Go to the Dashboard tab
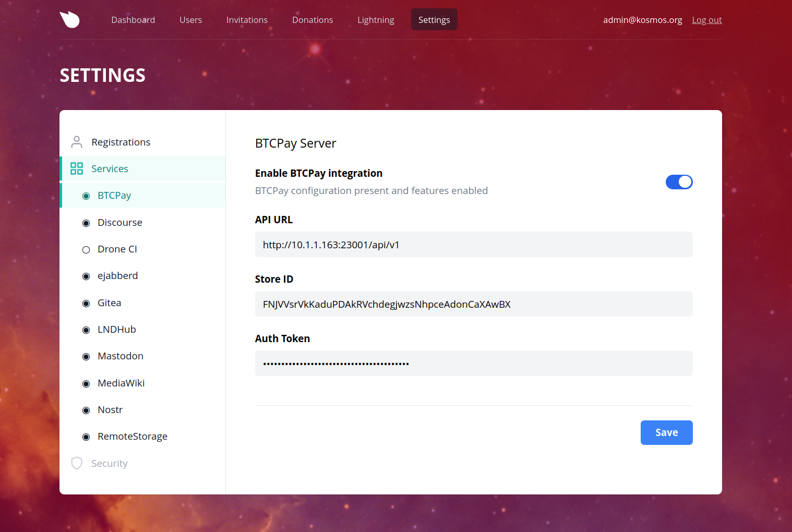The width and height of the screenshot is (792, 532). [x=133, y=20]
